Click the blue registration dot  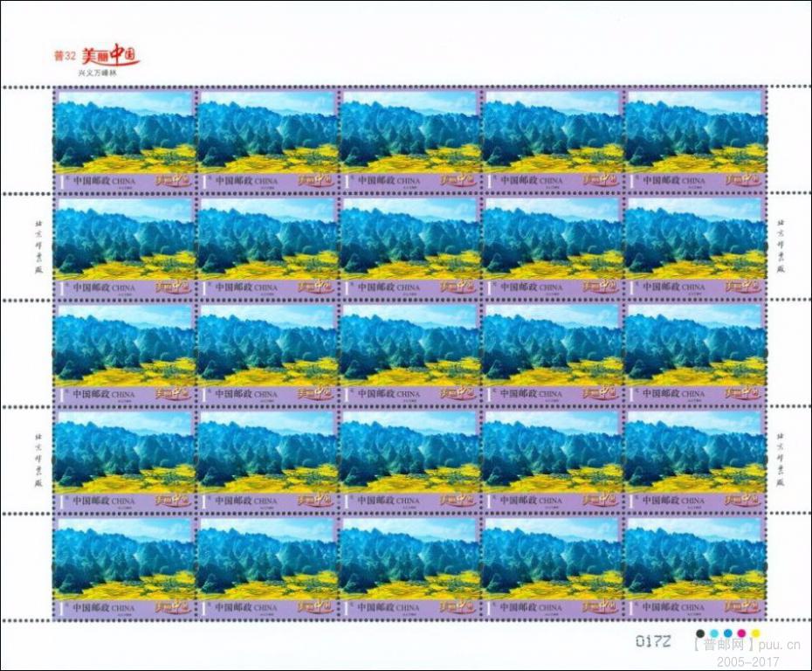[727, 633]
